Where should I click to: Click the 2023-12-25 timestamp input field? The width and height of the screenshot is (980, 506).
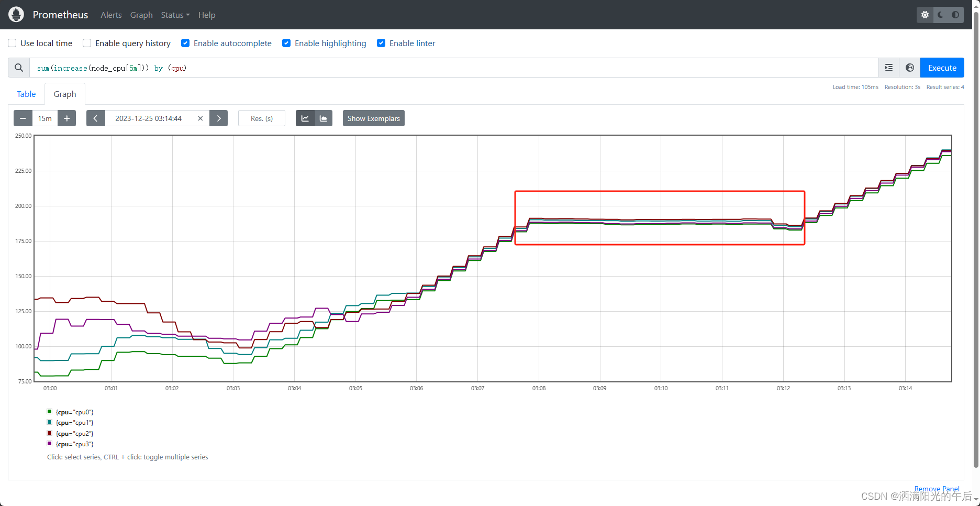(x=148, y=118)
